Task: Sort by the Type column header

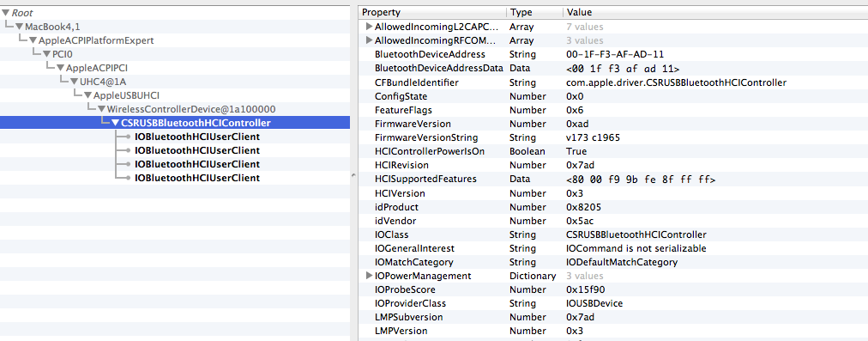Action: pos(534,12)
